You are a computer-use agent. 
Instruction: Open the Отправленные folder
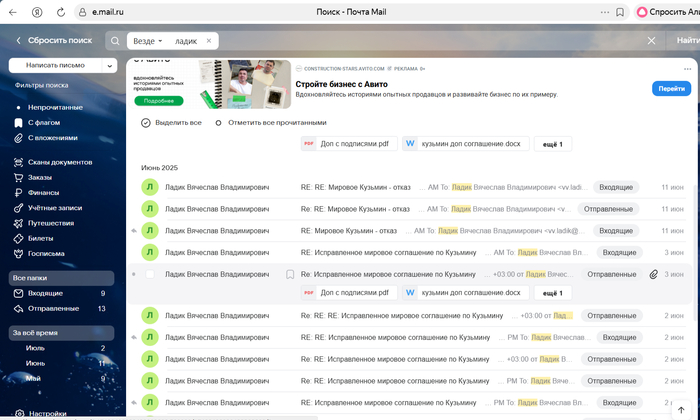coord(53,309)
